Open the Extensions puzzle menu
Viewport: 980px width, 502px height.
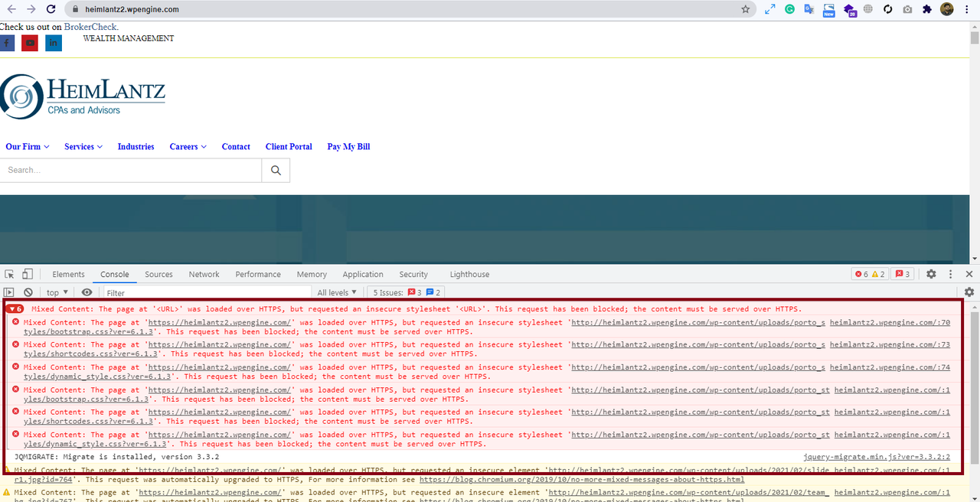[x=927, y=9]
